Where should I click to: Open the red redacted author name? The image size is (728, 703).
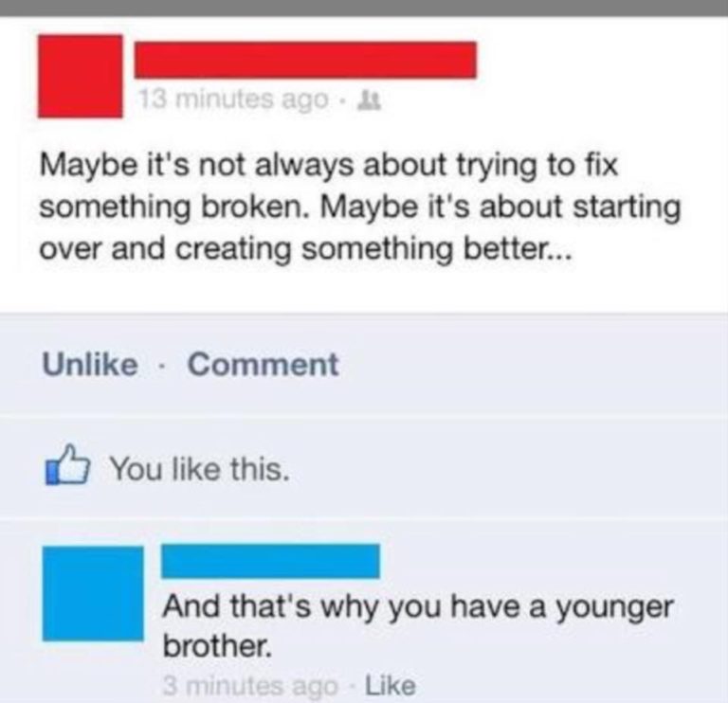[305, 60]
